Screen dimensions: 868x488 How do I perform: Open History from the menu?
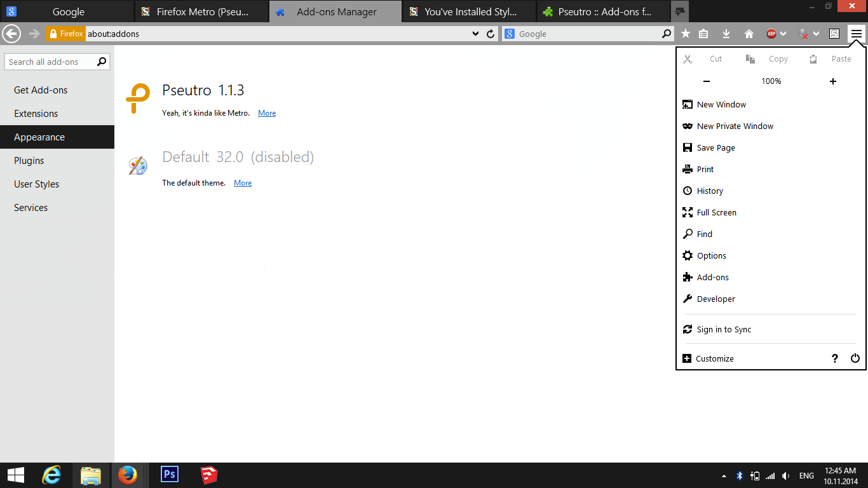coord(771,191)
